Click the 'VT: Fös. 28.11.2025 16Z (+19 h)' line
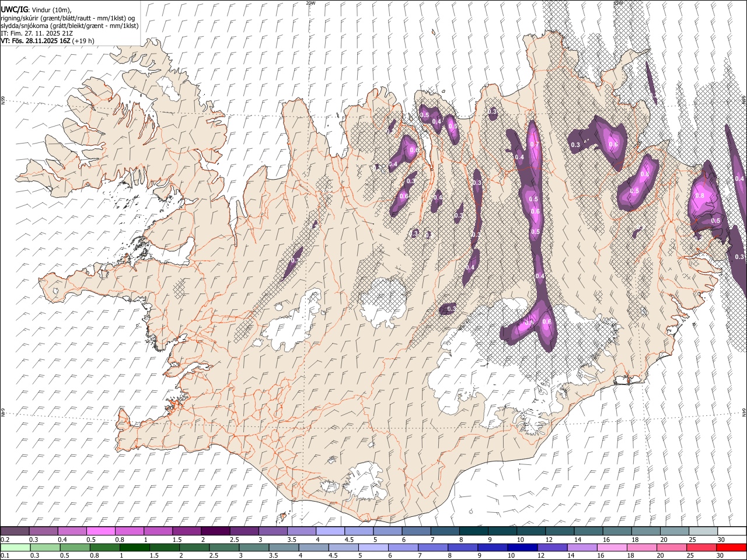This screenshot has height=560, width=747. coord(47,41)
